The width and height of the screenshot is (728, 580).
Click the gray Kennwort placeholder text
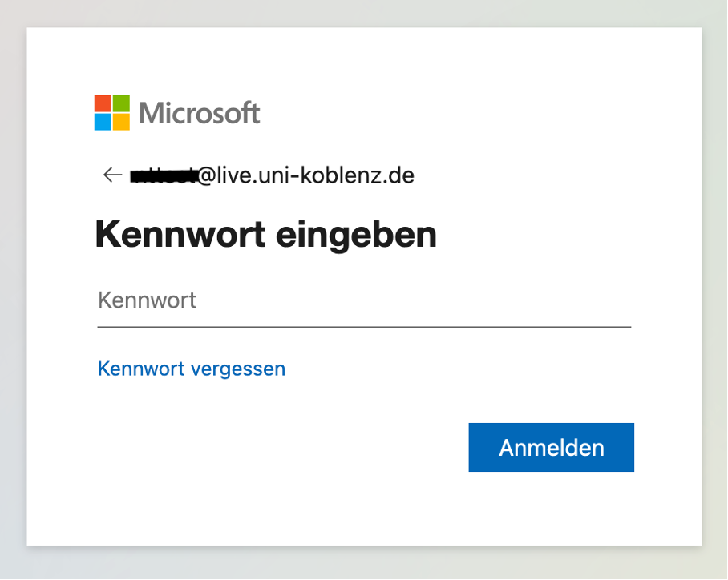(147, 300)
